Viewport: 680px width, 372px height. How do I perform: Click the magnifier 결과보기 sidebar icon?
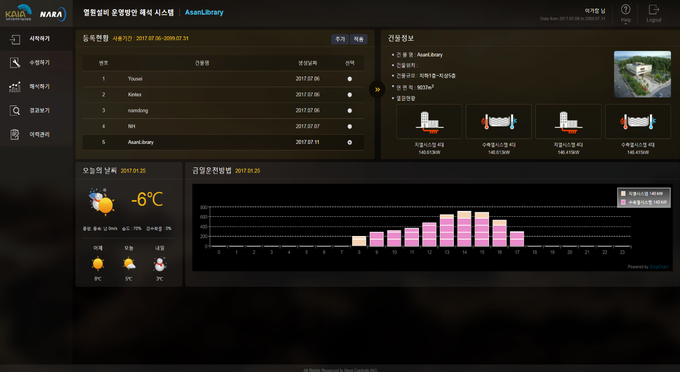pyautogui.click(x=15, y=111)
